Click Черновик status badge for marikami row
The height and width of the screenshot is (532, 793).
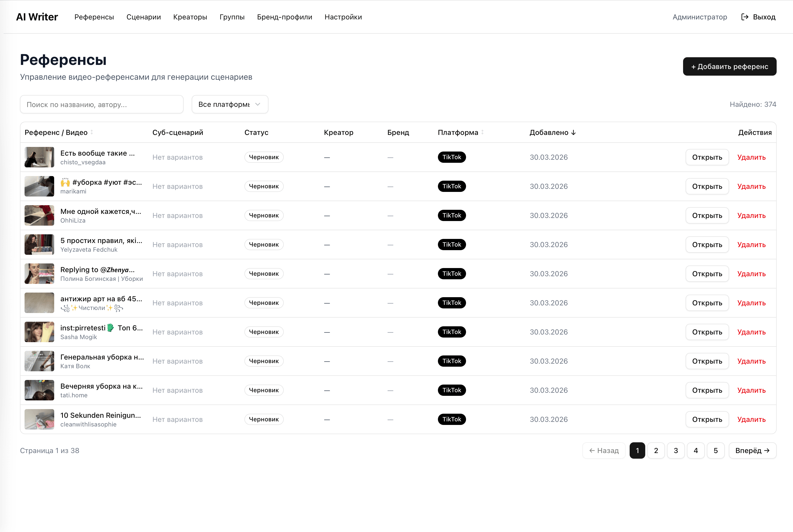(264, 186)
